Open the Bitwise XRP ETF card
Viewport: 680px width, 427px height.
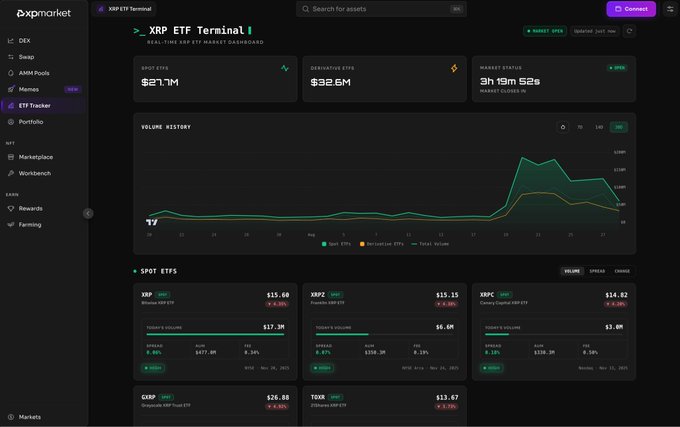click(x=215, y=332)
